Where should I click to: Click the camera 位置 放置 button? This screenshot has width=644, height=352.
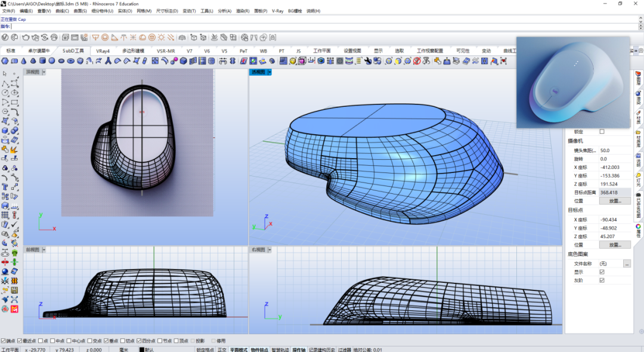pyautogui.click(x=615, y=201)
